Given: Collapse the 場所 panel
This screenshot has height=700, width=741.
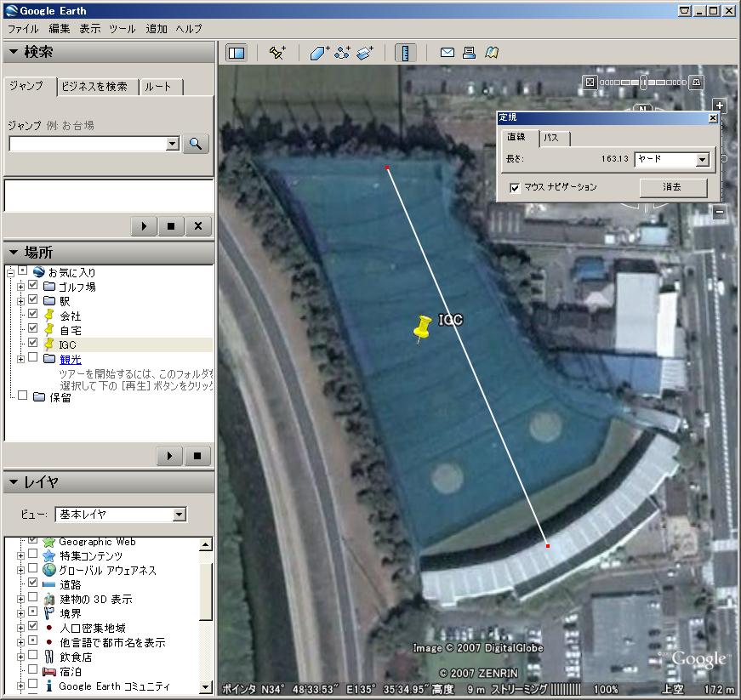Looking at the screenshot, I should (14, 253).
